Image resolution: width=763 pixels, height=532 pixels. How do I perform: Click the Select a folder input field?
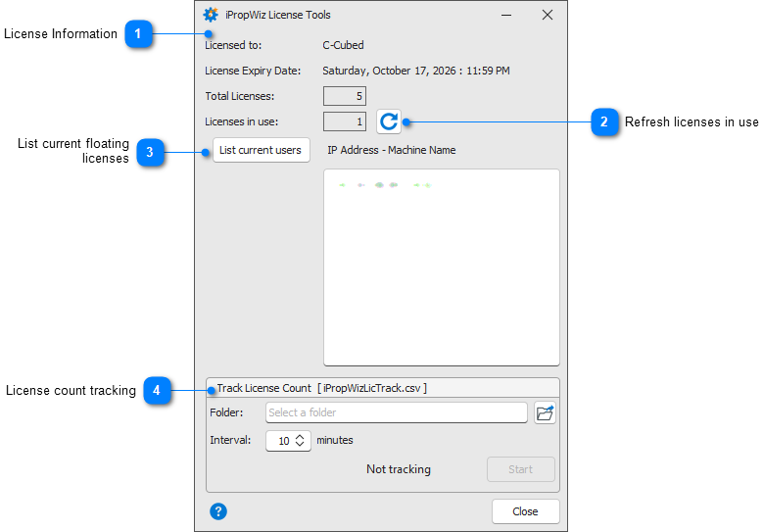pos(396,412)
